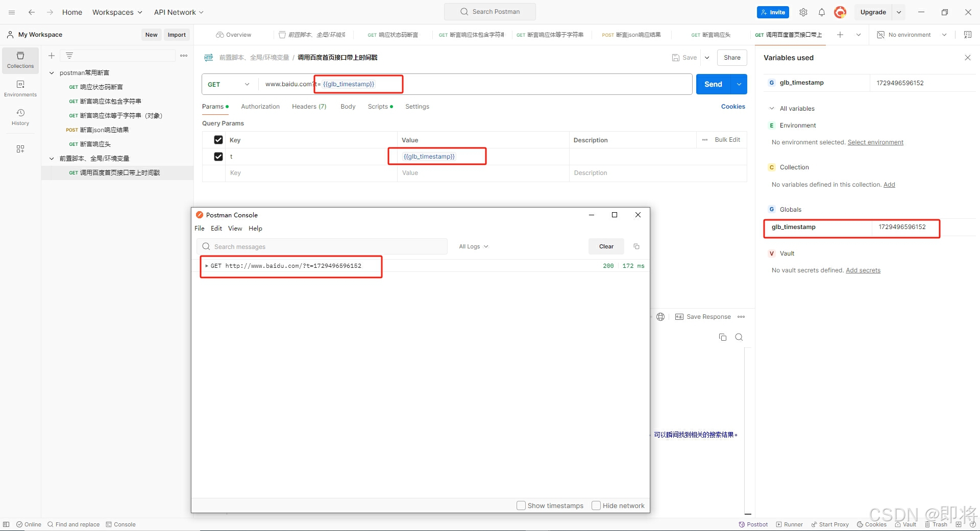Image resolution: width=980 pixels, height=531 pixels.
Task: Enable Hide network in console
Action: click(596, 505)
